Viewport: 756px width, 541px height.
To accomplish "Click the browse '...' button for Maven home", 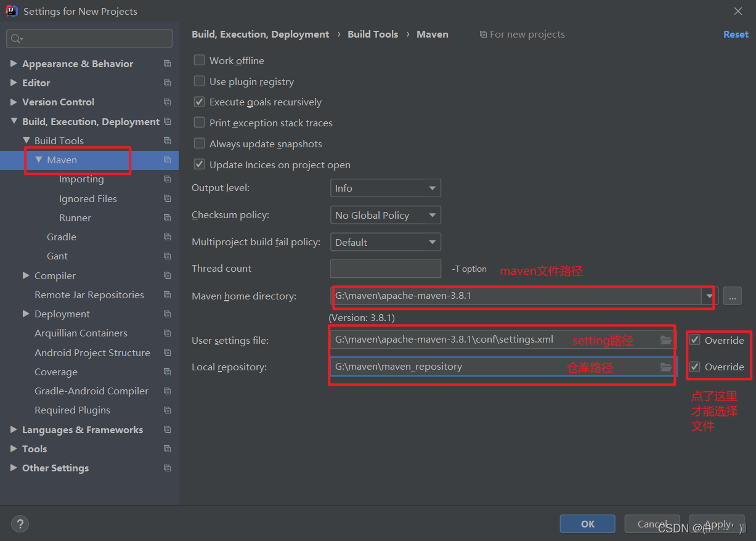I will pos(732,296).
